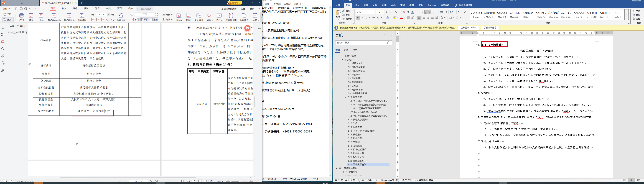Toggle Italic formatting in Word
The image size is (644, 184).
[x=362, y=18]
